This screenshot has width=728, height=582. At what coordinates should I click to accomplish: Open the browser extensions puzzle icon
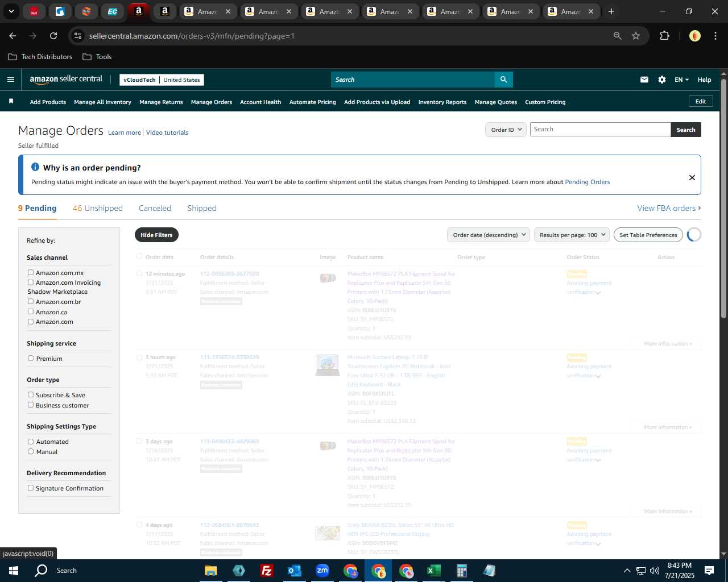tap(664, 36)
